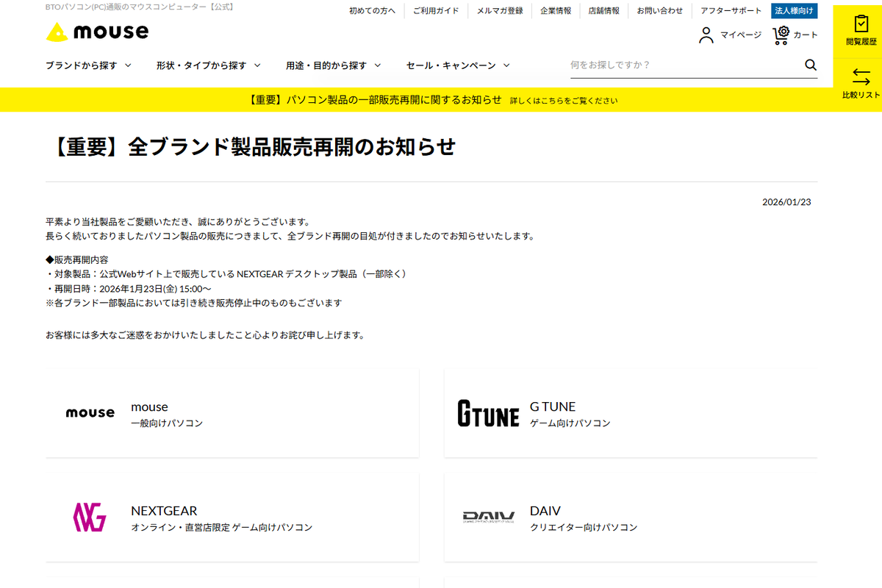Expand セール・キャンペーン dropdown
Screen dimensions: 882x588
click(x=459, y=65)
